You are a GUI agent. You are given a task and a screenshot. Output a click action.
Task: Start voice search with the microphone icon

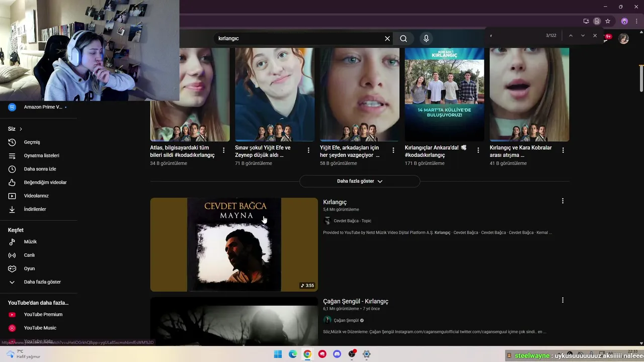[426, 38]
